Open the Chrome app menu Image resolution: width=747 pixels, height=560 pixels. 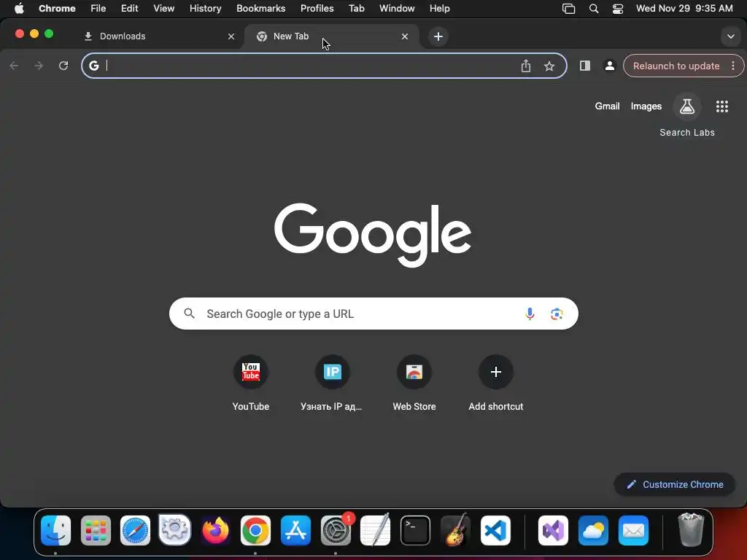[57, 8]
